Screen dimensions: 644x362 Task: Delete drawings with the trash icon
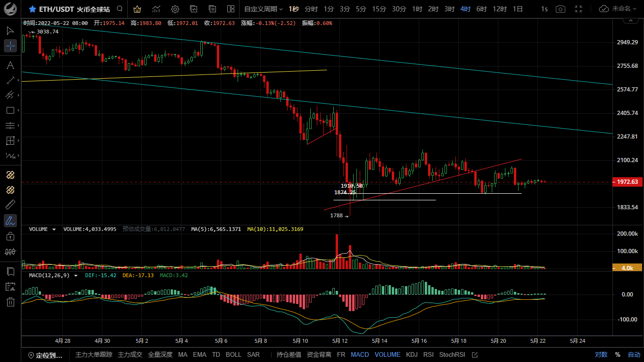click(10, 302)
